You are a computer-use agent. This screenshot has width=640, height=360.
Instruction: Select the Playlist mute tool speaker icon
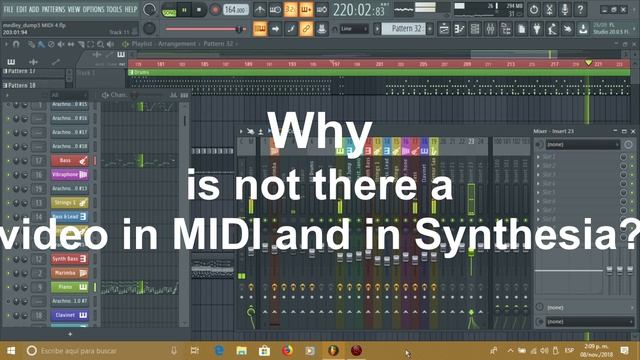pos(61,44)
